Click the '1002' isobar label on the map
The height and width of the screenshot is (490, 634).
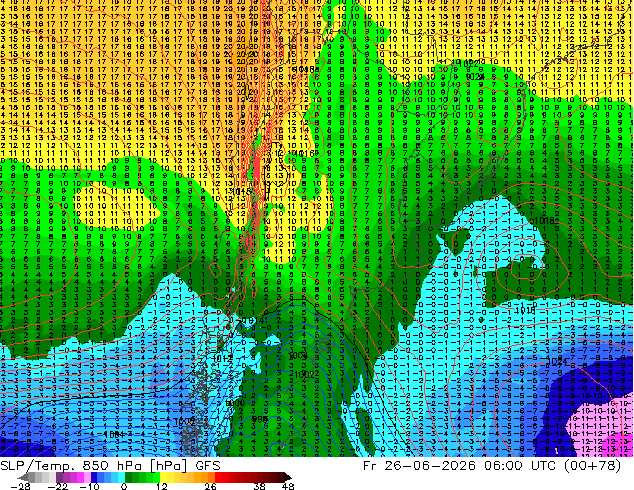[x=304, y=374]
